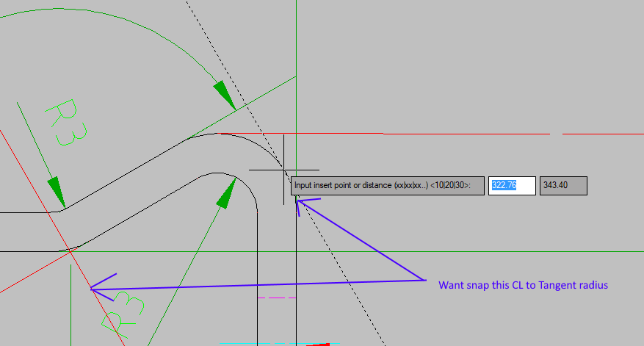
Task: Select the upper green R3 dimension text
Action: (x=67, y=123)
